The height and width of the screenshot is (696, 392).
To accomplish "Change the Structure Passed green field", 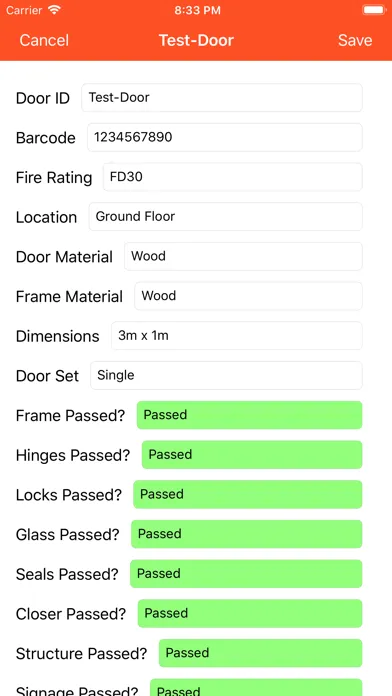I will point(261,653).
